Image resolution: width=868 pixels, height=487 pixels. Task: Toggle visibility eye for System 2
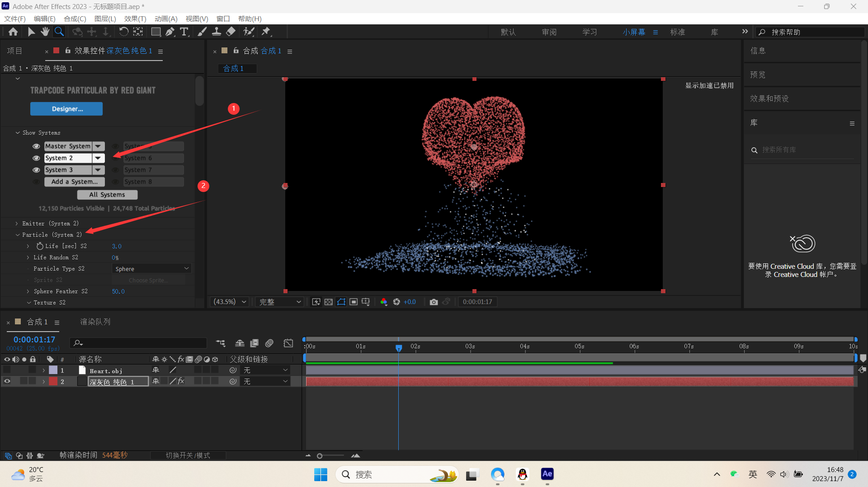[x=36, y=158]
